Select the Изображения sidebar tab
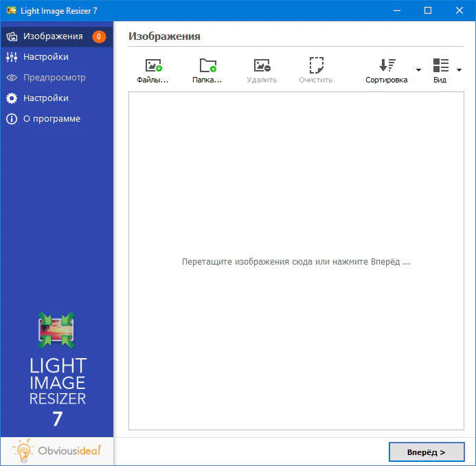 click(x=53, y=36)
